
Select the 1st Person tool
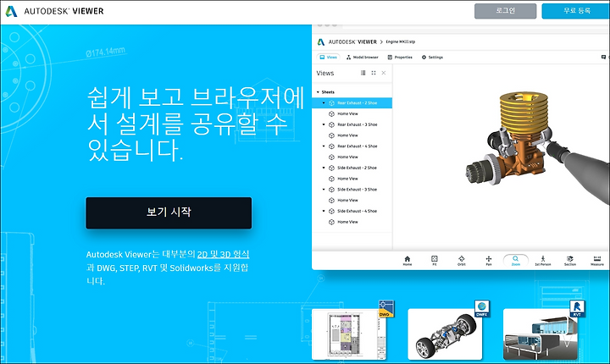pos(543,261)
